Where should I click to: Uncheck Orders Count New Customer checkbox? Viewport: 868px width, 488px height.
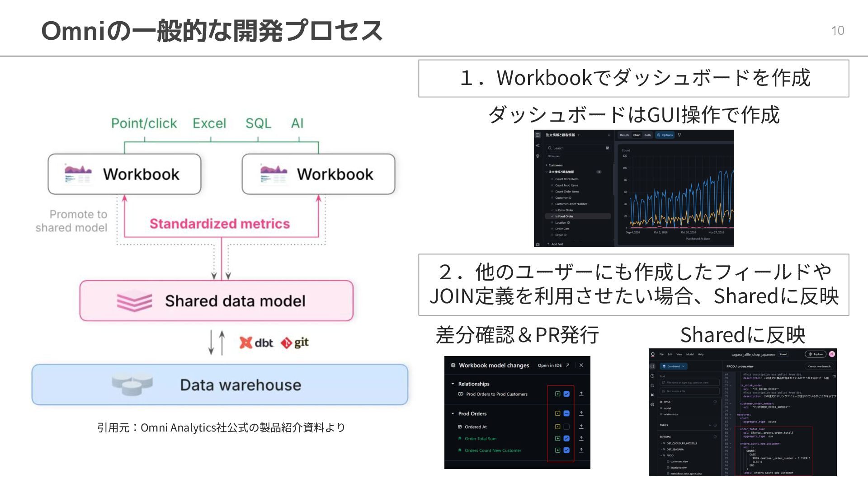coord(566,450)
